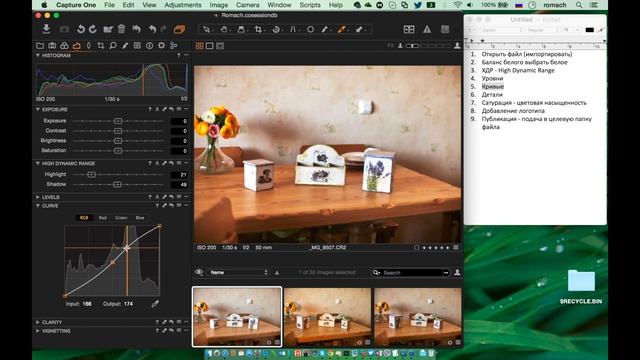Viewport: 640px width, 360px height.
Task: Open the Name sort dropdown in browser
Action: pos(239,272)
